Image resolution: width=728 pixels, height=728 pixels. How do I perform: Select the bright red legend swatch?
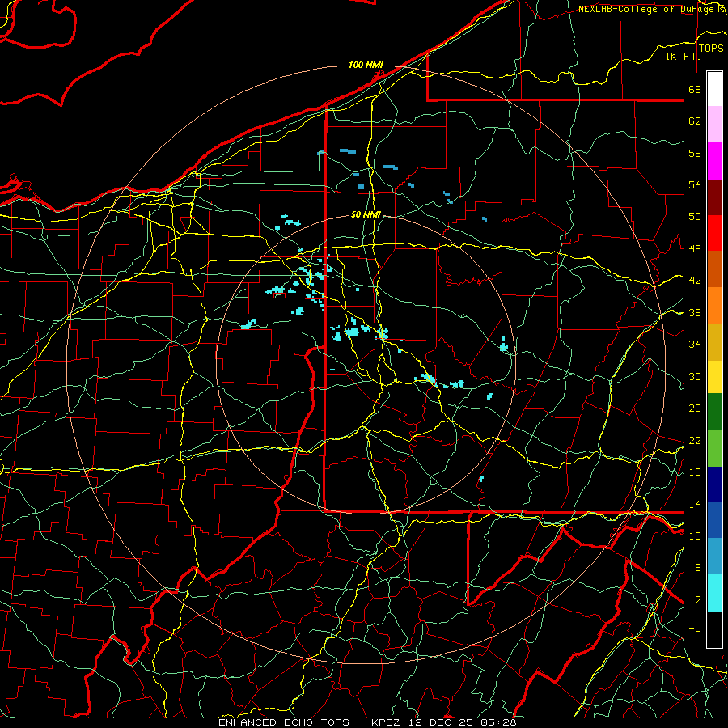[714, 233]
